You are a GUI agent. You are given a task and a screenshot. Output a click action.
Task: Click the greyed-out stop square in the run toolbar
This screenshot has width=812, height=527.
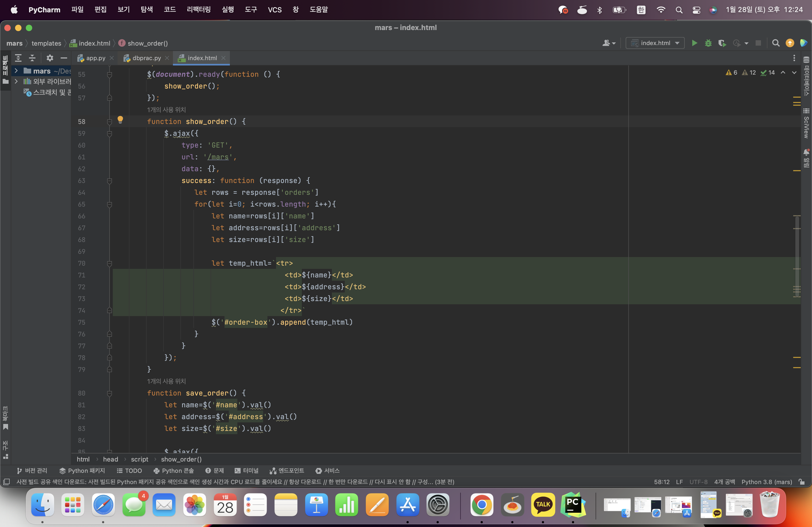758,43
